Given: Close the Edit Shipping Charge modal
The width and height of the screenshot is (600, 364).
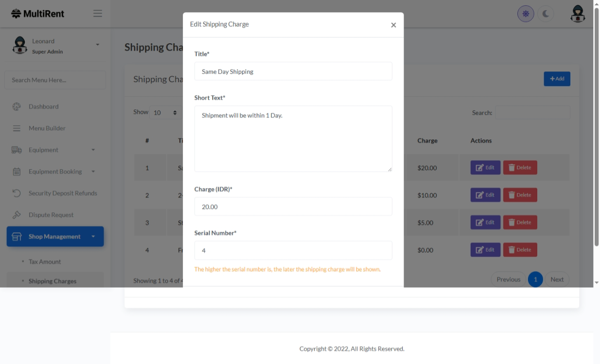Looking at the screenshot, I should 393,25.
